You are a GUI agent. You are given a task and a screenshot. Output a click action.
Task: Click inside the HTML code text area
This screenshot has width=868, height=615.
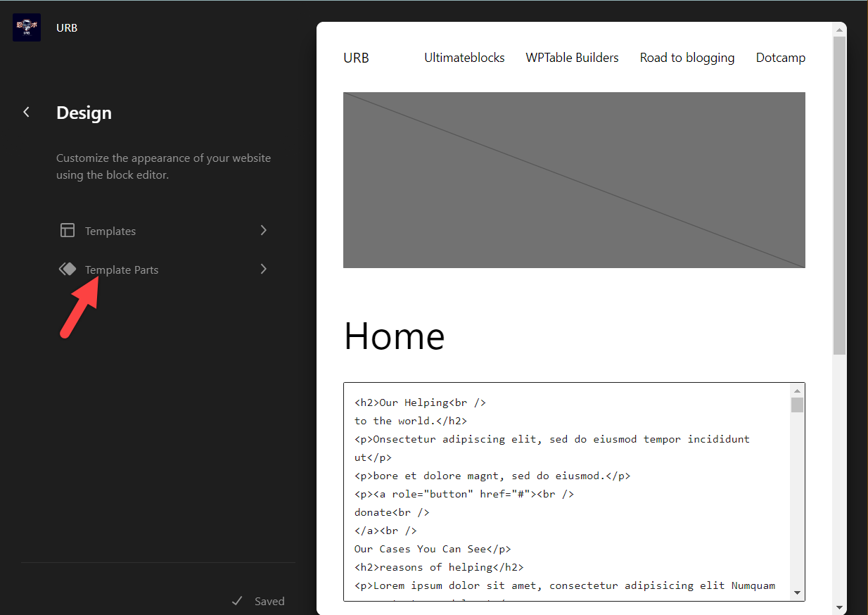[566, 492]
